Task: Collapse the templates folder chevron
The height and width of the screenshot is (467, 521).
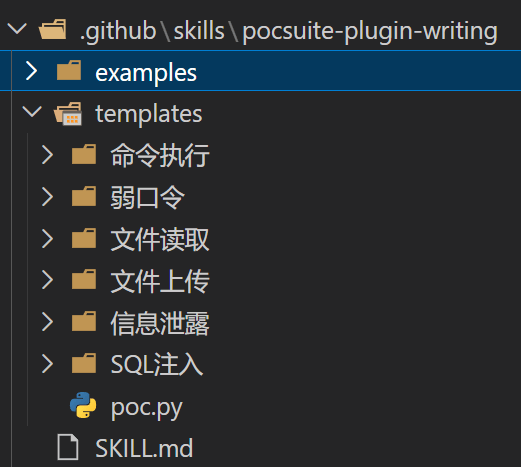Action: click(x=32, y=112)
